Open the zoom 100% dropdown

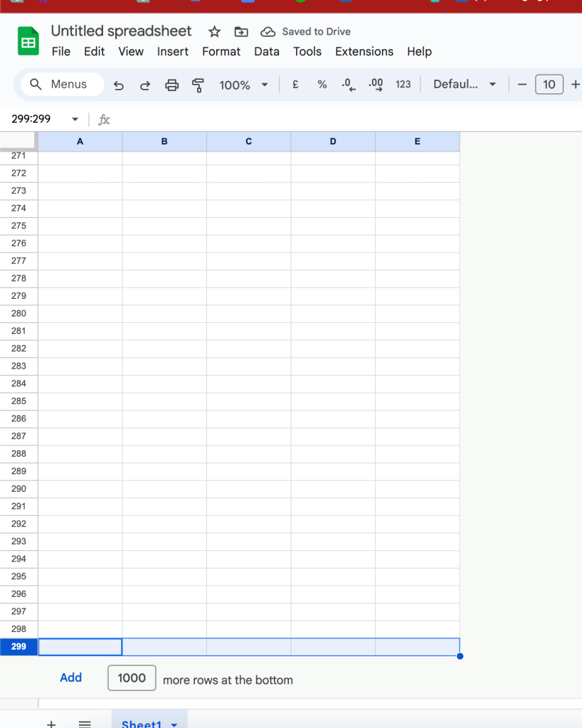pyautogui.click(x=243, y=85)
